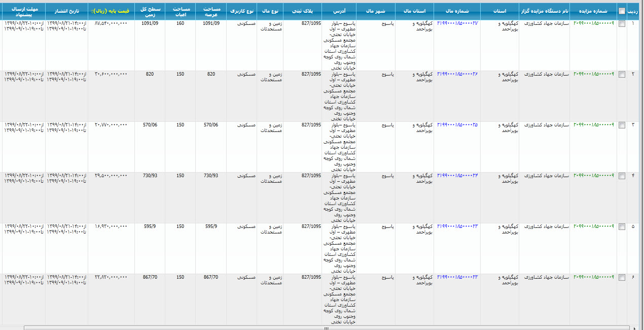Open the green auction number link in row 2

[x=593, y=74]
